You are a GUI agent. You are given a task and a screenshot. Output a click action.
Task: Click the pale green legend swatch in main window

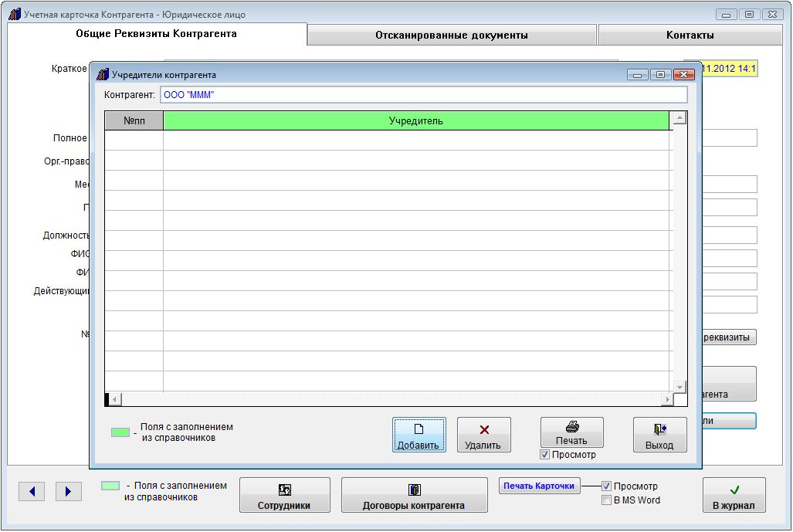click(110, 486)
